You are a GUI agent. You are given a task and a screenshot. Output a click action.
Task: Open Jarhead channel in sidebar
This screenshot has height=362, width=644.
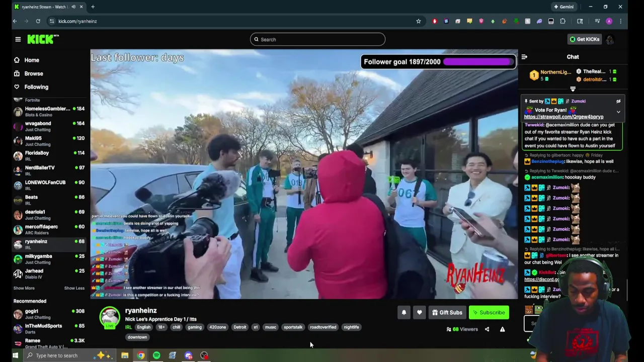49,274
